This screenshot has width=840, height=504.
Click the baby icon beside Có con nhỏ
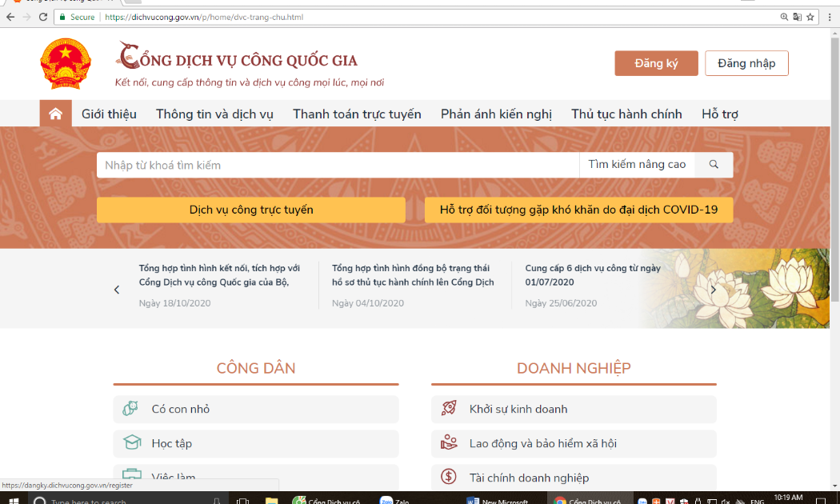click(x=130, y=409)
